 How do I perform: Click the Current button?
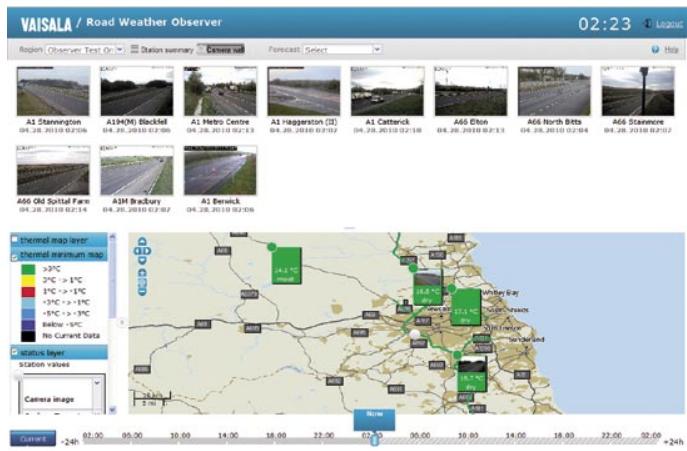point(29,438)
